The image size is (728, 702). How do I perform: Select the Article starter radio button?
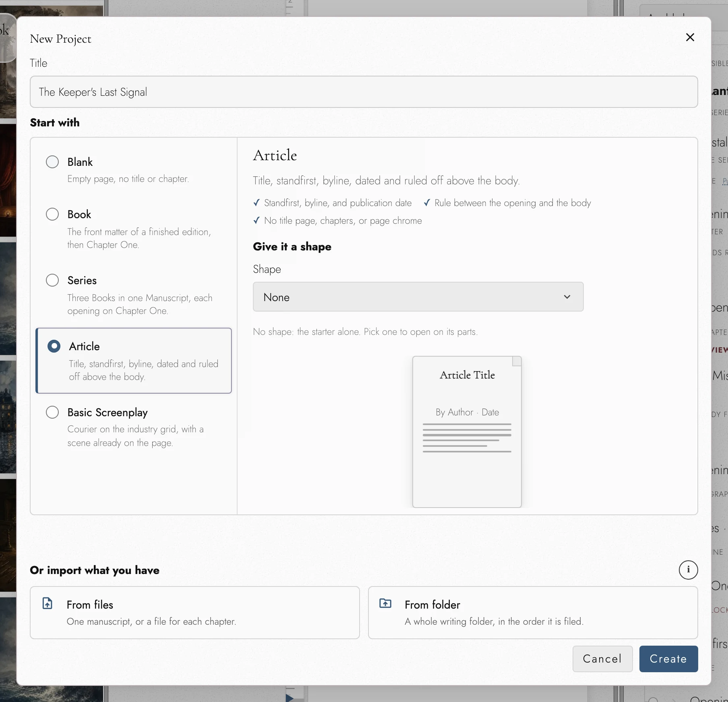(x=54, y=346)
